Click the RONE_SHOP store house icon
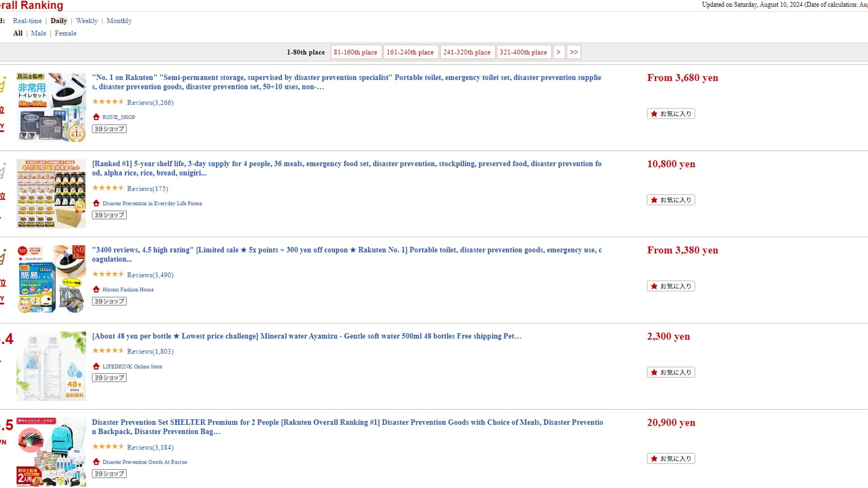Screen dimensions: 868x488 [96, 117]
